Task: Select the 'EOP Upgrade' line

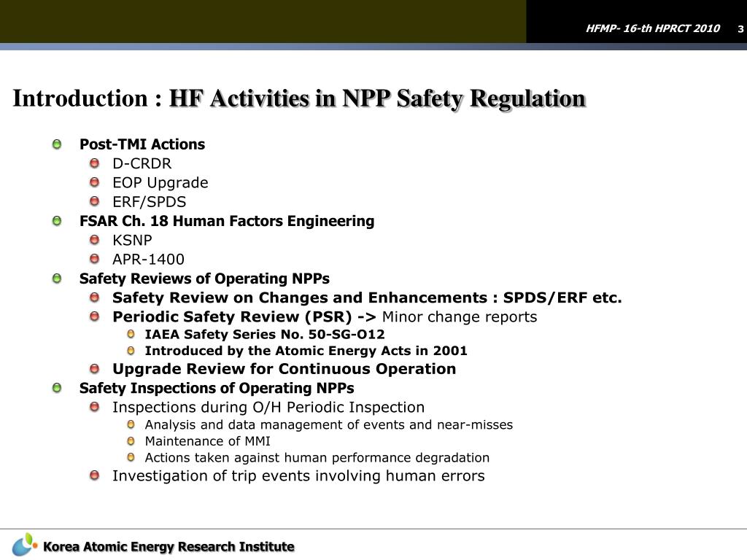Action: (160, 183)
